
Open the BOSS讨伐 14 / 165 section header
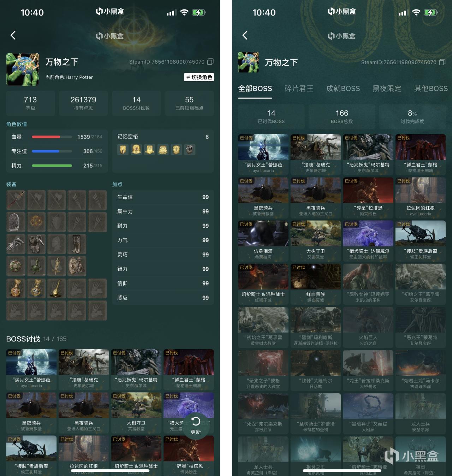pos(36,339)
